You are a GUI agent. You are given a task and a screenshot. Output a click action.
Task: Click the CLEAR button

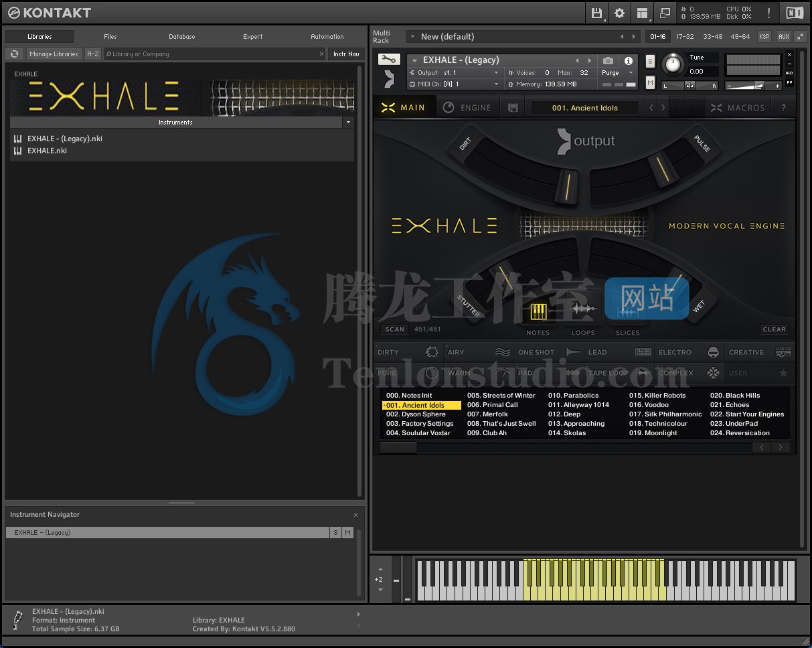click(x=775, y=329)
